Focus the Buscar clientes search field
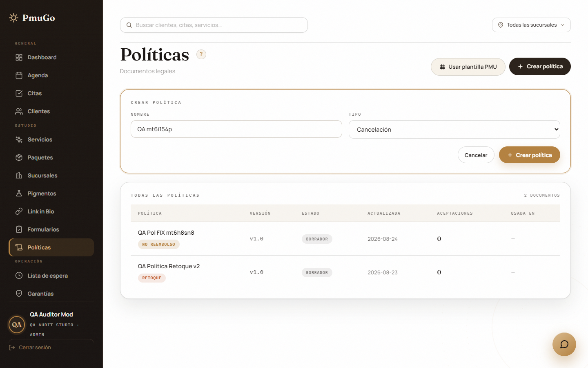This screenshot has width=588, height=368. pos(214,25)
